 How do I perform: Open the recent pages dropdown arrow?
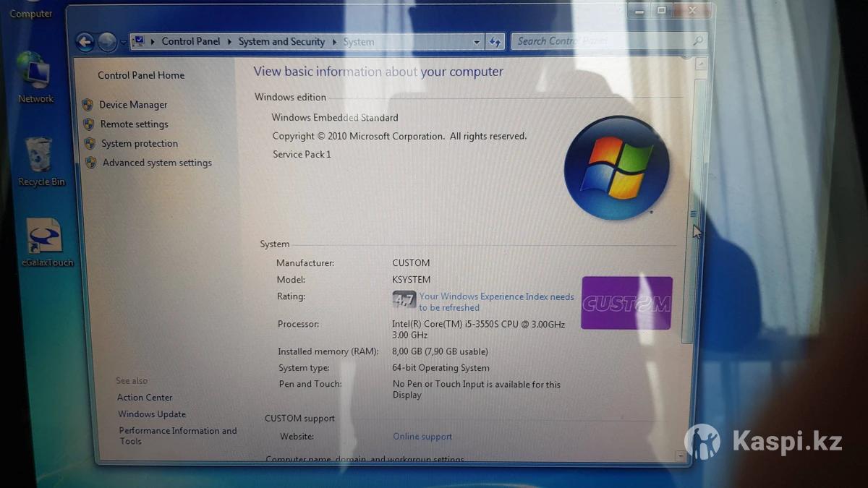(123, 43)
